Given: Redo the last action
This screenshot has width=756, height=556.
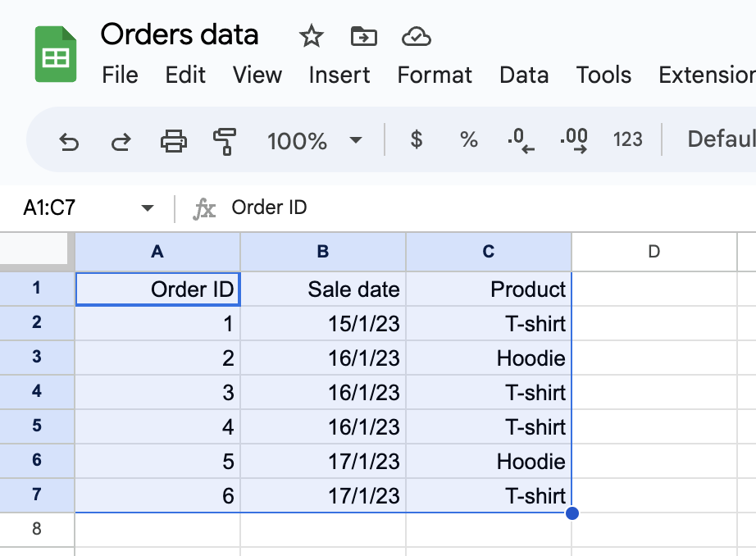Looking at the screenshot, I should pos(121,139).
